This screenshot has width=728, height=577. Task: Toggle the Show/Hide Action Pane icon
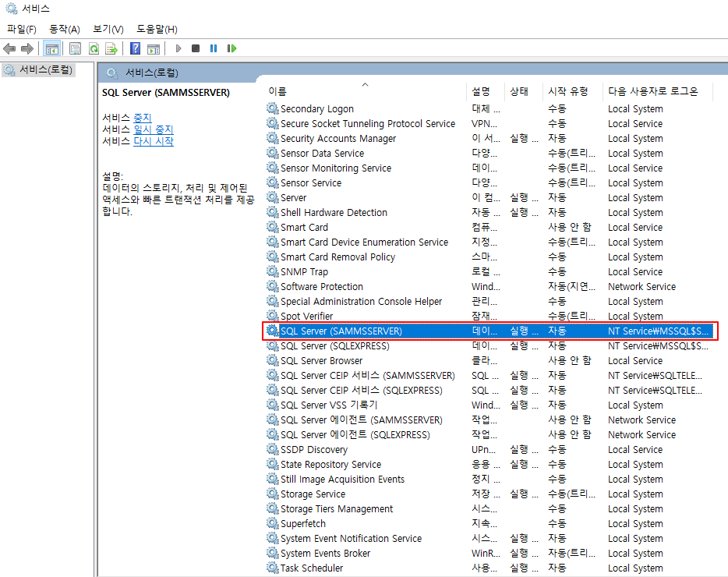[x=154, y=48]
